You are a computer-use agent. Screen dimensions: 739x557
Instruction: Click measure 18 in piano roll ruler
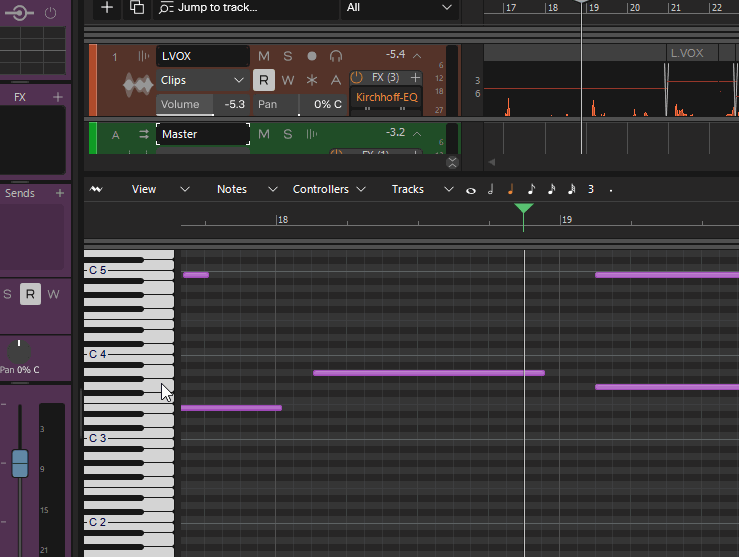(282, 220)
